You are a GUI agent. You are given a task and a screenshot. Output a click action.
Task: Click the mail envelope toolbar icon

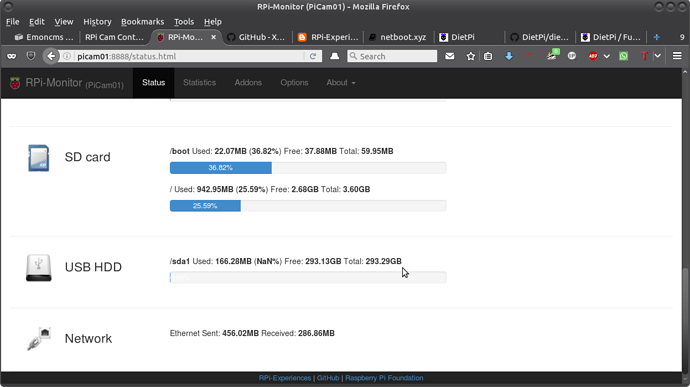449,56
